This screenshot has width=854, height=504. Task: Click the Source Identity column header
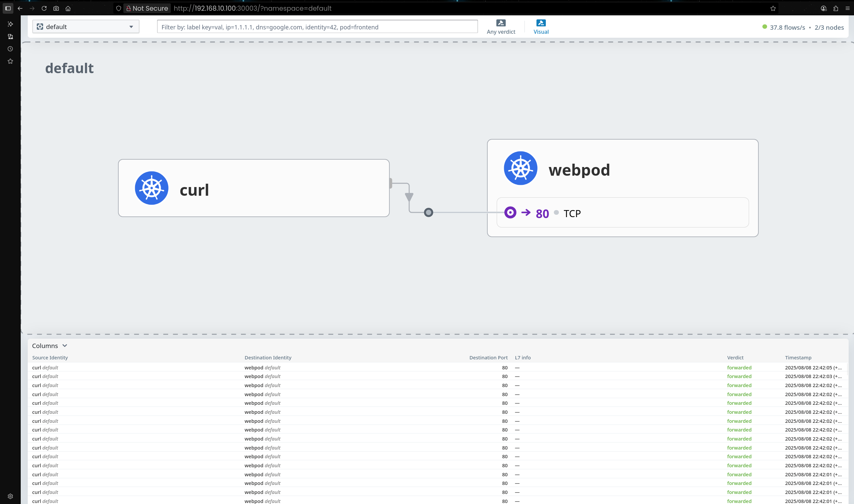pyautogui.click(x=50, y=358)
